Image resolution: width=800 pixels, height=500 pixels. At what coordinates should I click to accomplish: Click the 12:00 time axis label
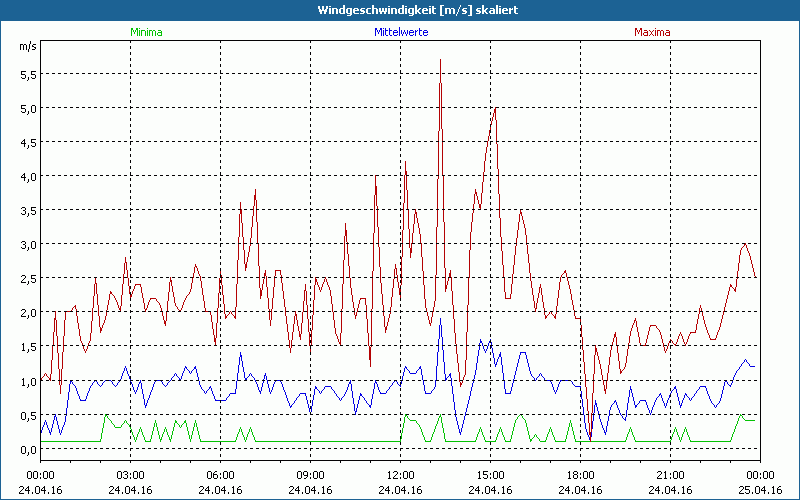coord(400,475)
